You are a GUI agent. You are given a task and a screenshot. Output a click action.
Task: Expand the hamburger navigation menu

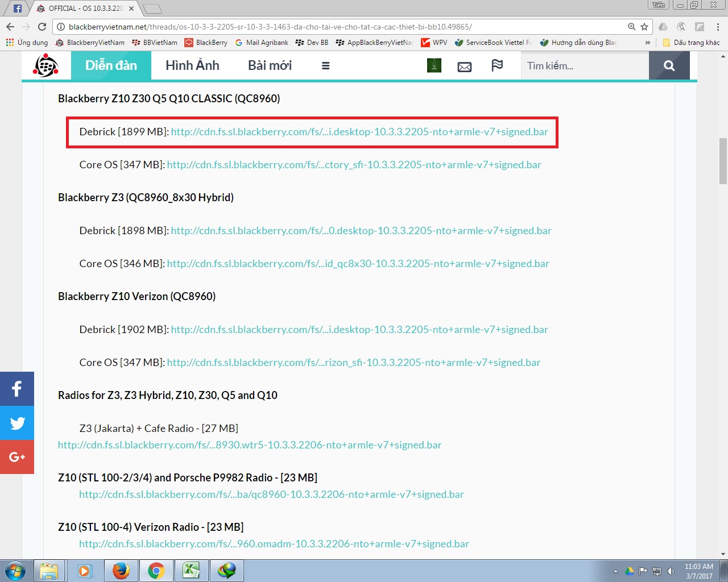[325, 66]
